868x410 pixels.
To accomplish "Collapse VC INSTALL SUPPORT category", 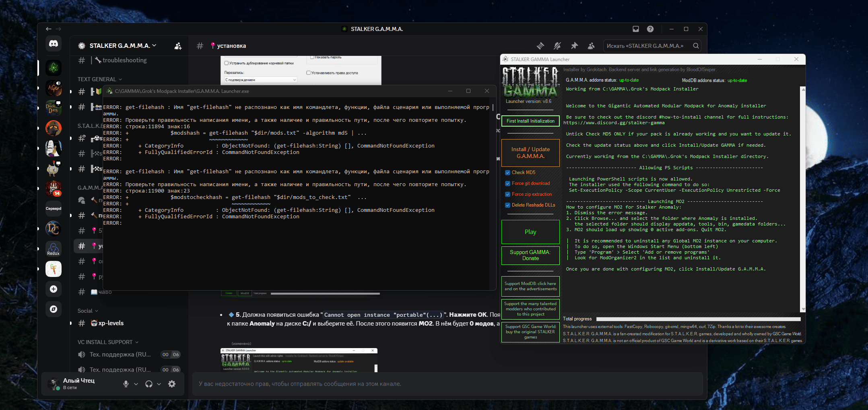I will point(108,342).
